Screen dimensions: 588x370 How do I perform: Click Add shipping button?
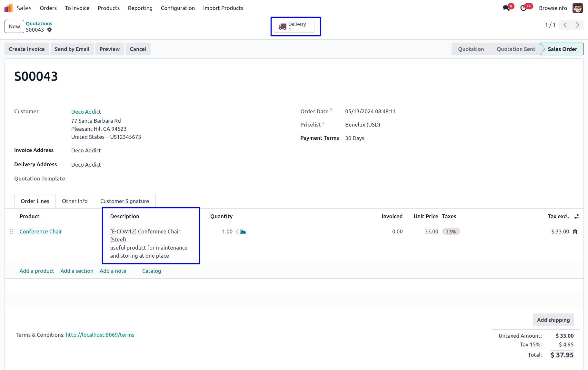(x=553, y=320)
